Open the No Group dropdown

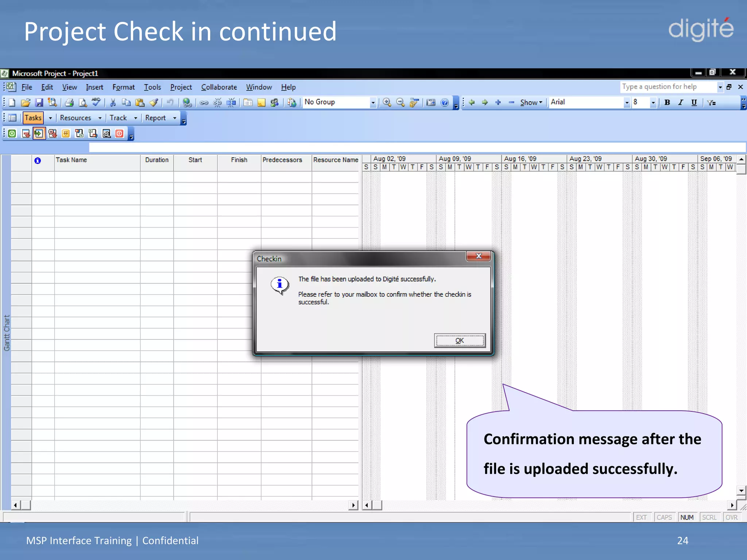click(x=373, y=102)
